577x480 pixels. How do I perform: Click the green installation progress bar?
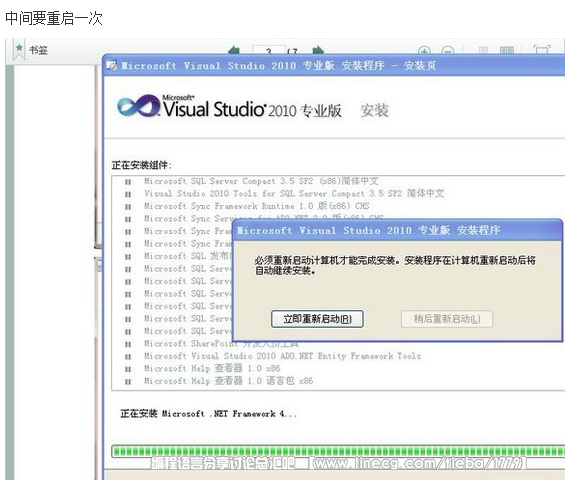(338, 451)
